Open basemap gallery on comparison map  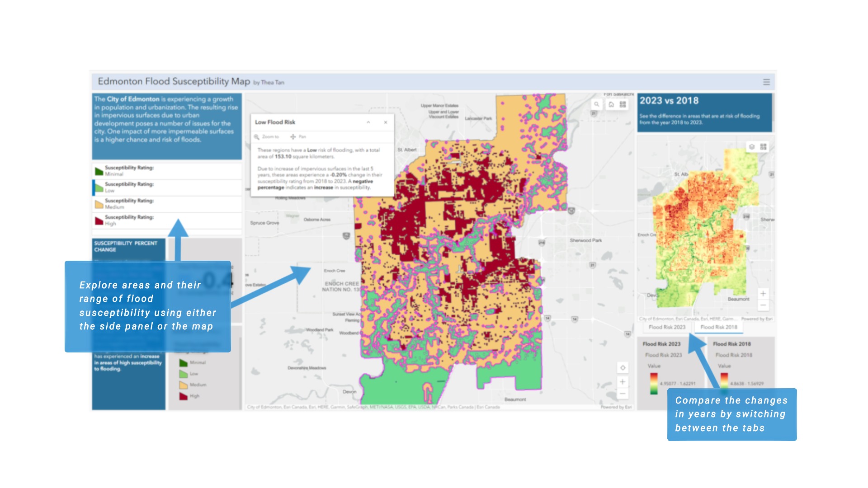(x=764, y=147)
